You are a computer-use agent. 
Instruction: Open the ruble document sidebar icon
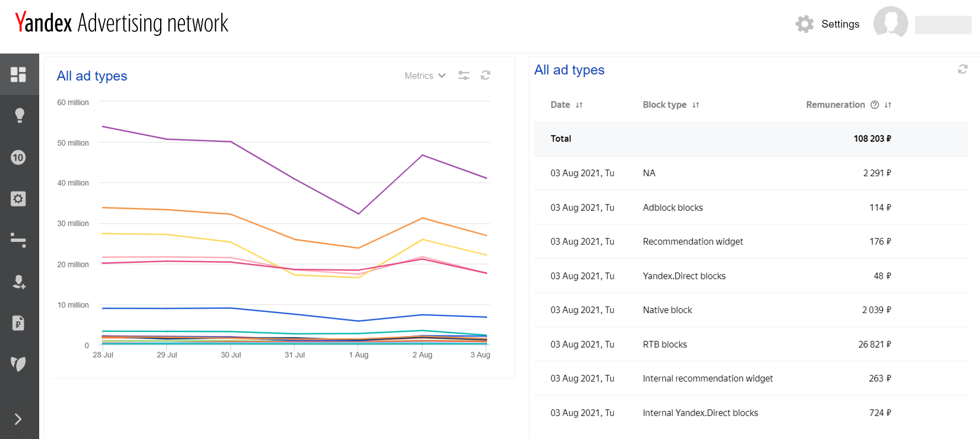(18, 323)
